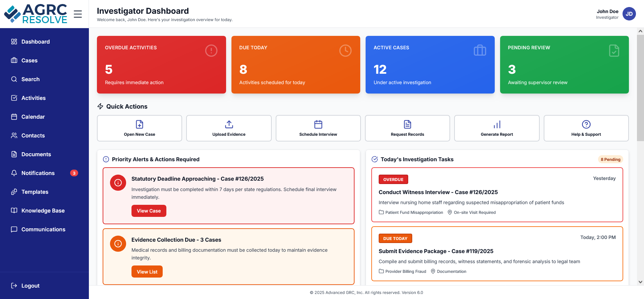Screen dimensions: 644x299
Task: Click the Request Records document icon
Action: [x=407, y=124]
